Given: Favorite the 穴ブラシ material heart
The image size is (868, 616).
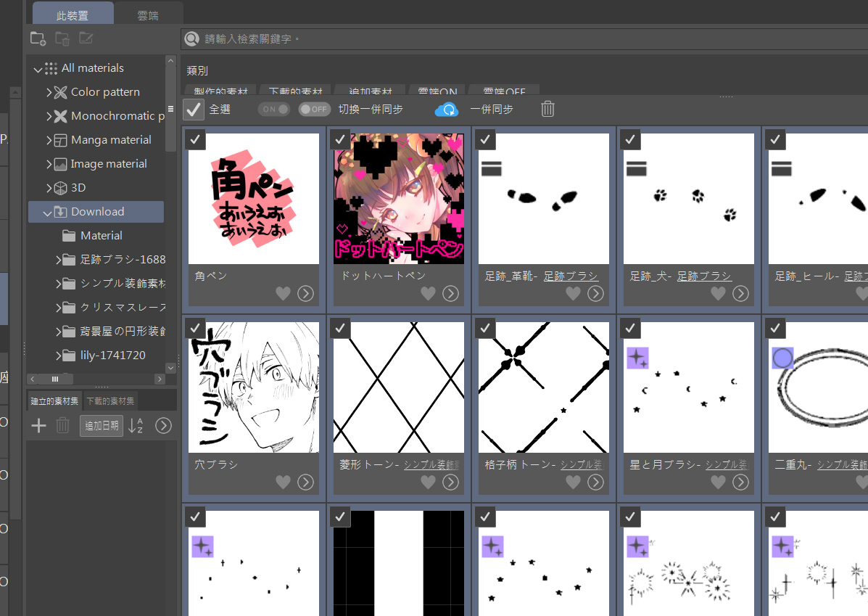Looking at the screenshot, I should (x=283, y=482).
